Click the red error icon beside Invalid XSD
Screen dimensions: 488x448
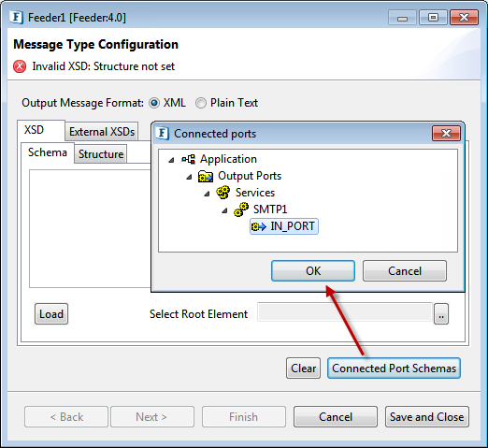point(20,66)
